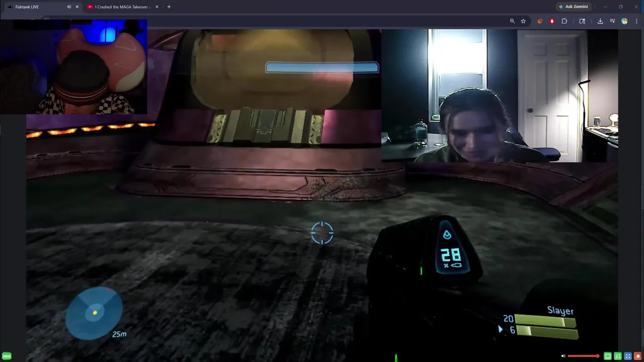Click the first green player button
Screen dimensions: 644x362
pyautogui.click(x=608, y=356)
